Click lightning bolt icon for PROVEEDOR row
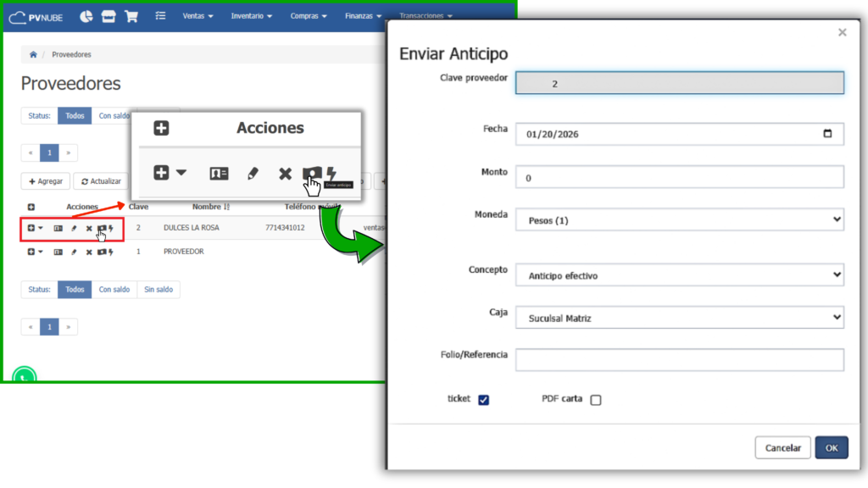Image resolution: width=868 pixels, height=488 pixels. pos(110,252)
